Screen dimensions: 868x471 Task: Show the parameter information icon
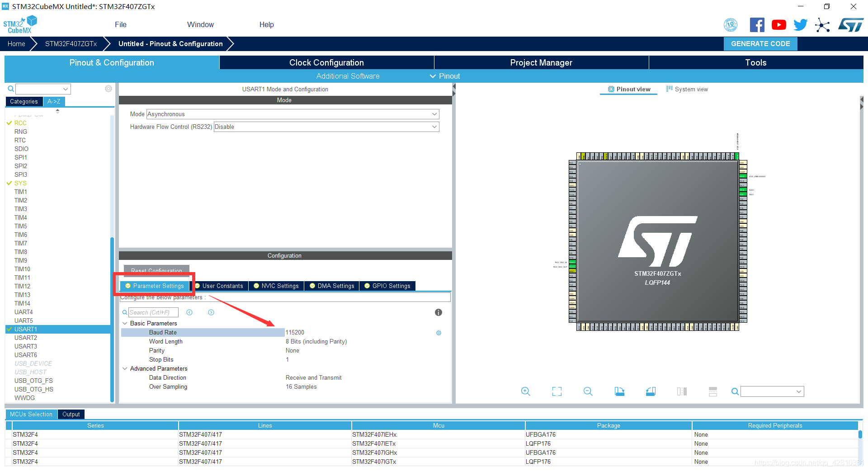point(438,312)
